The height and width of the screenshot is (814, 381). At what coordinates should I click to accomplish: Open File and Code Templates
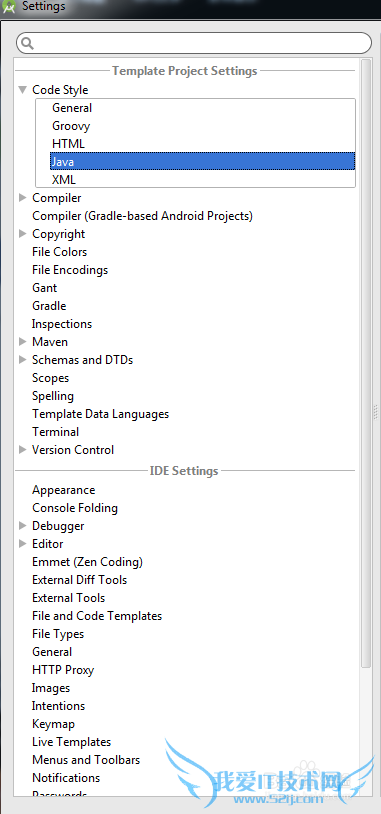point(97,616)
